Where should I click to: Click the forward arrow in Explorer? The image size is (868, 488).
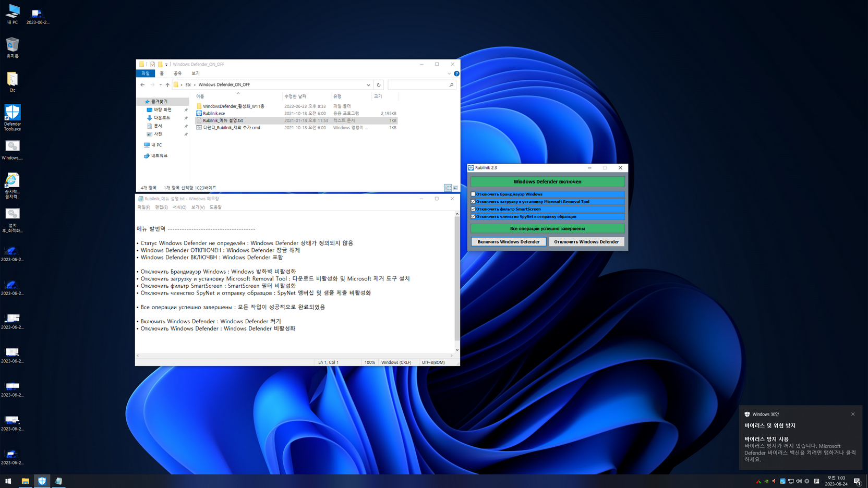[152, 85]
